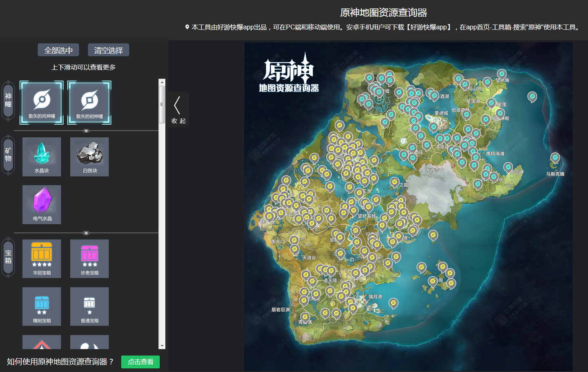Click the 层岩巨渊 label on map
The height and width of the screenshot is (372, 588).
pyautogui.click(x=281, y=309)
